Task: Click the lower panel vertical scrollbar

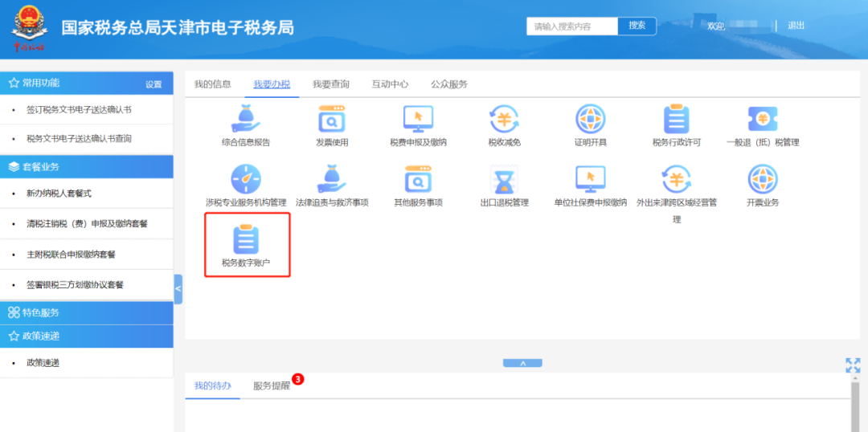Action: coord(855,406)
